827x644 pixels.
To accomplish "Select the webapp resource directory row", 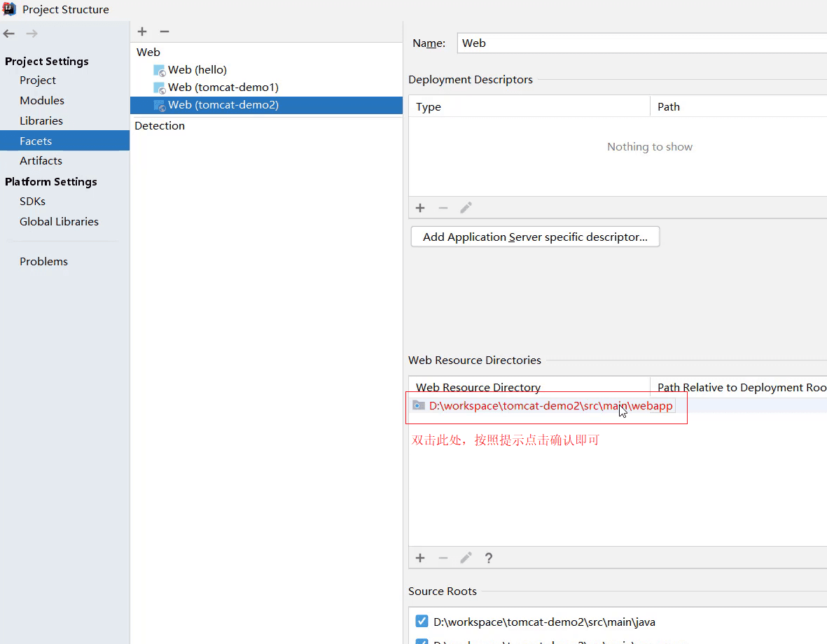I will 550,406.
